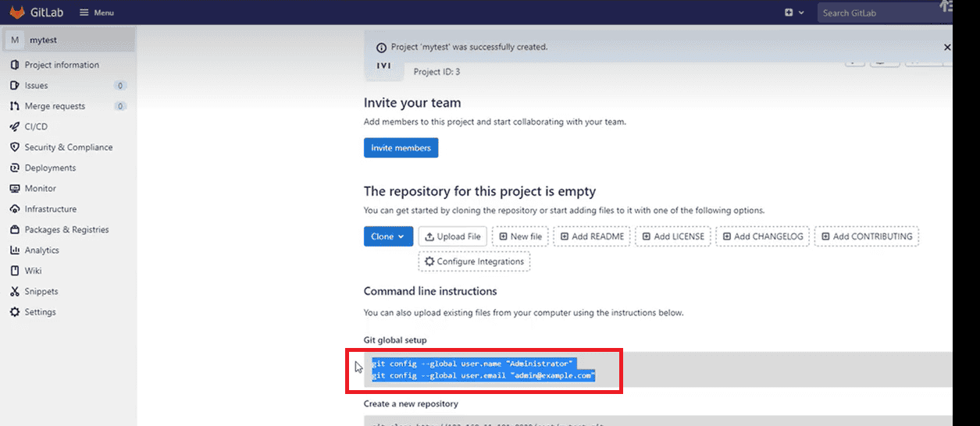Dismiss the project created success alert
The height and width of the screenshot is (426, 980).
[946, 47]
